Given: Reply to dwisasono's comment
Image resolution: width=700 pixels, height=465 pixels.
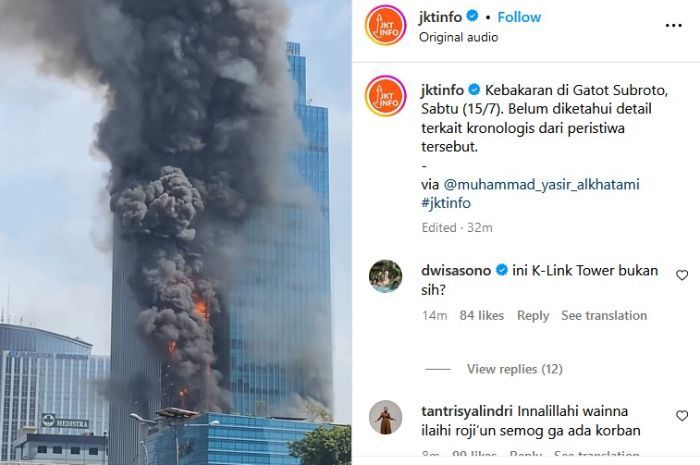Looking at the screenshot, I should [x=533, y=316].
